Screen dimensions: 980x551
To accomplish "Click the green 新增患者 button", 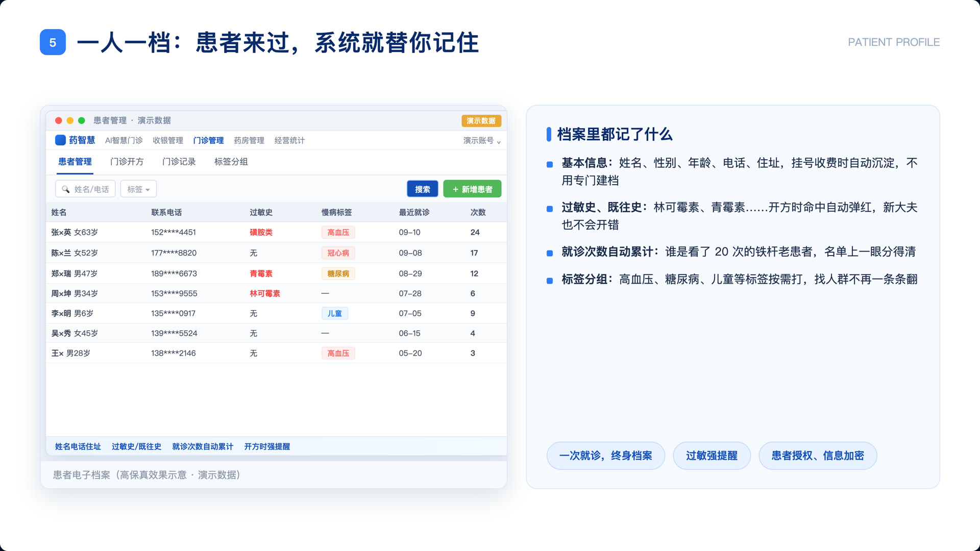I will pos(472,189).
